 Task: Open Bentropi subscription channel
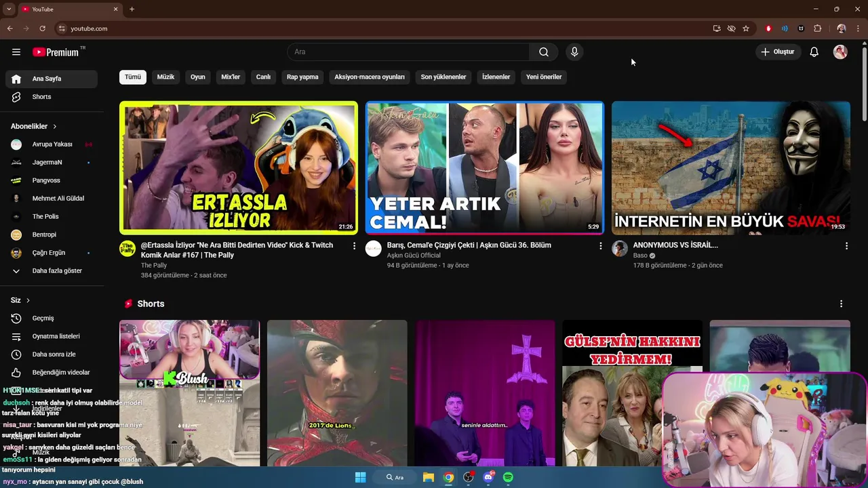coord(52,235)
